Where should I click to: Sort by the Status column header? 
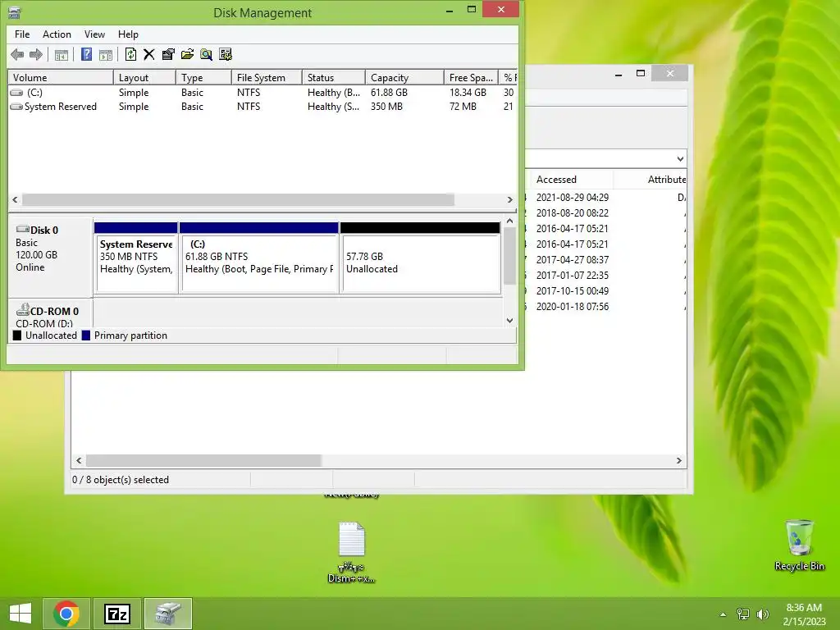(x=333, y=78)
